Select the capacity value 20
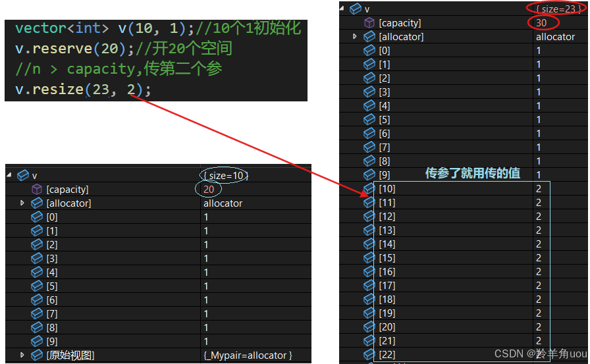The width and height of the screenshot is (590, 364). [x=209, y=189]
